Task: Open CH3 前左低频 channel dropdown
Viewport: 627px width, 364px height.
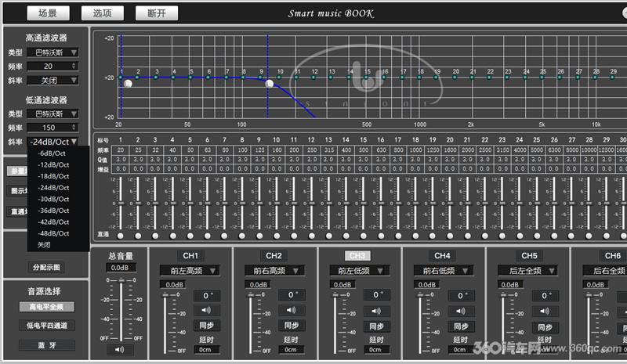Action: pos(361,271)
